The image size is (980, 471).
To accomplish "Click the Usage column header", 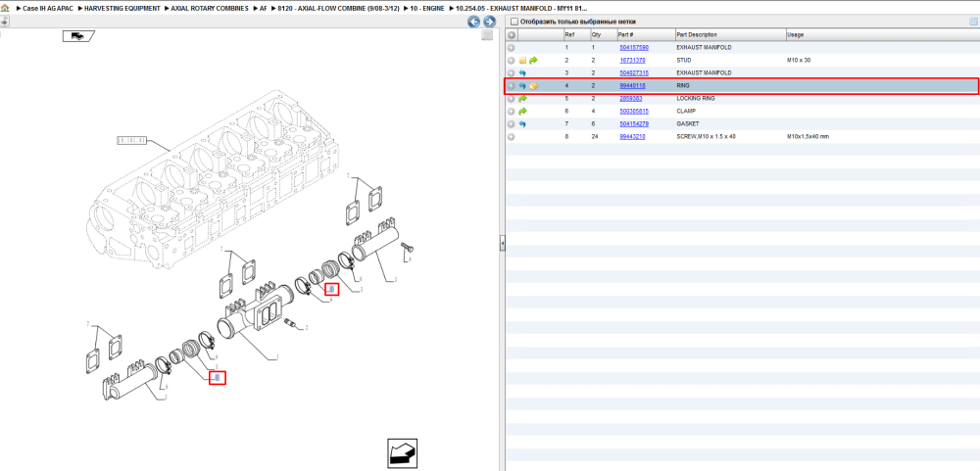I will (883, 35).
